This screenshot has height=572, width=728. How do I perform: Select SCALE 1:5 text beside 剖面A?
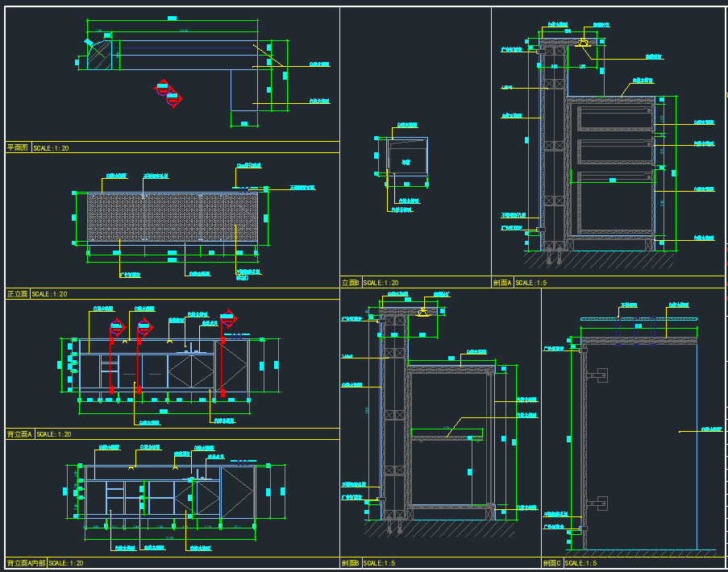pyautogui.click(x=530, y=283)
